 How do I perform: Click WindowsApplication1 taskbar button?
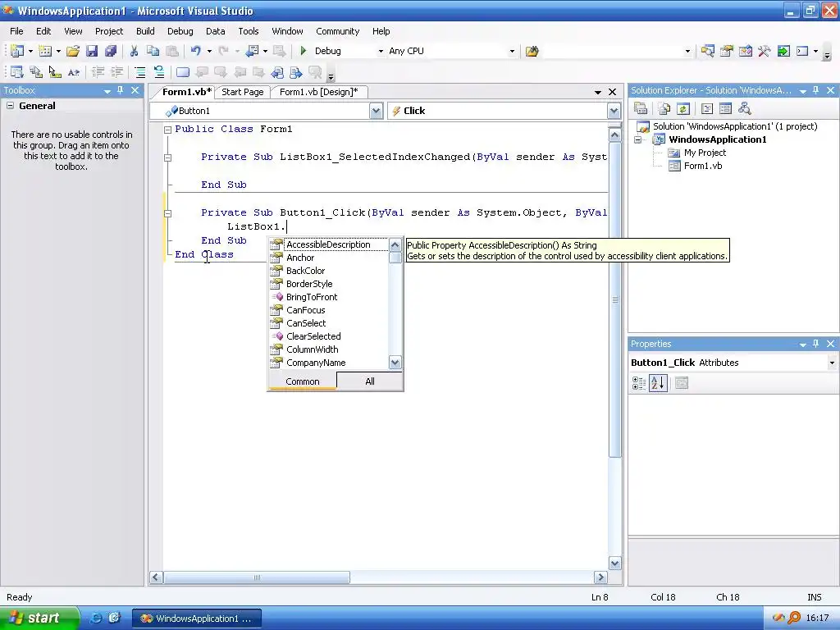point(197,619)
